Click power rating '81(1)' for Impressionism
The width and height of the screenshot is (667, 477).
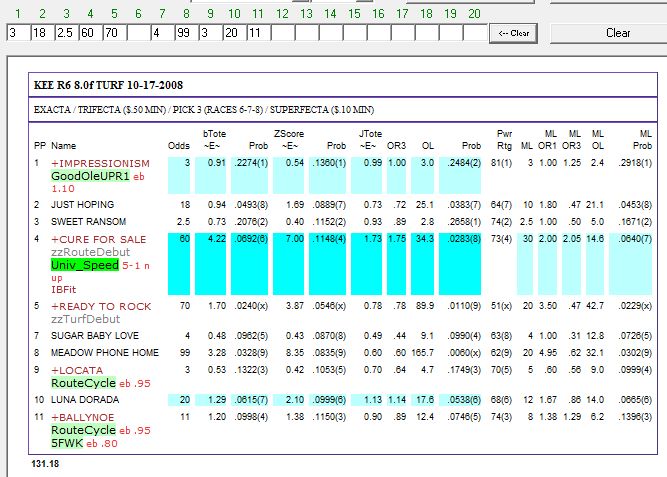tap(501, 163)
